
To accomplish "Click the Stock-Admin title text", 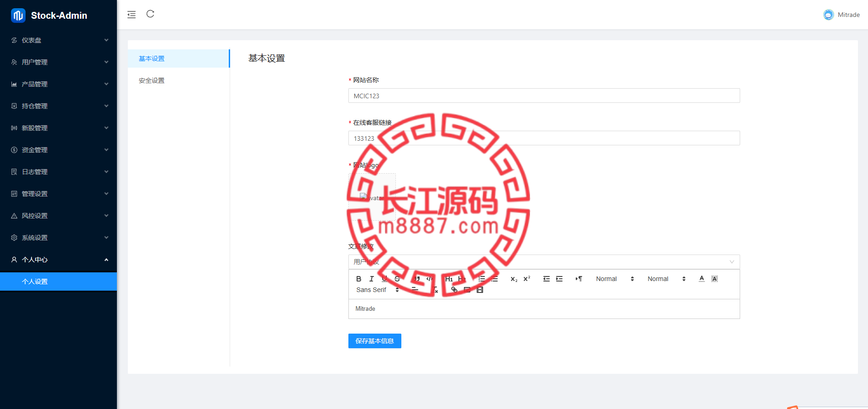I will click(59, 16).
